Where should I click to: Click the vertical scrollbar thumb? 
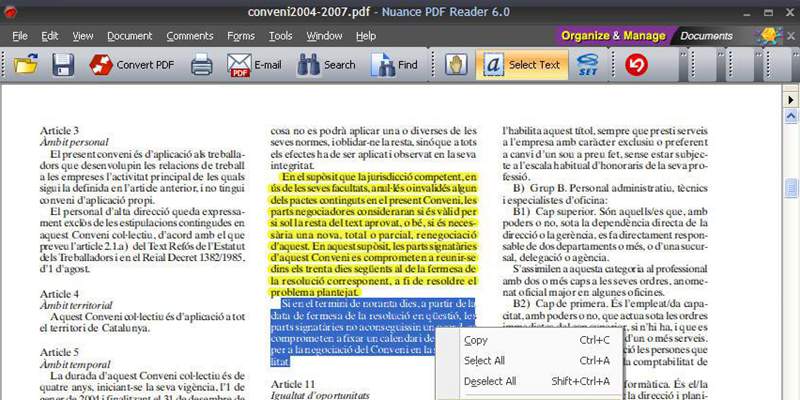[x=791, y=187]
